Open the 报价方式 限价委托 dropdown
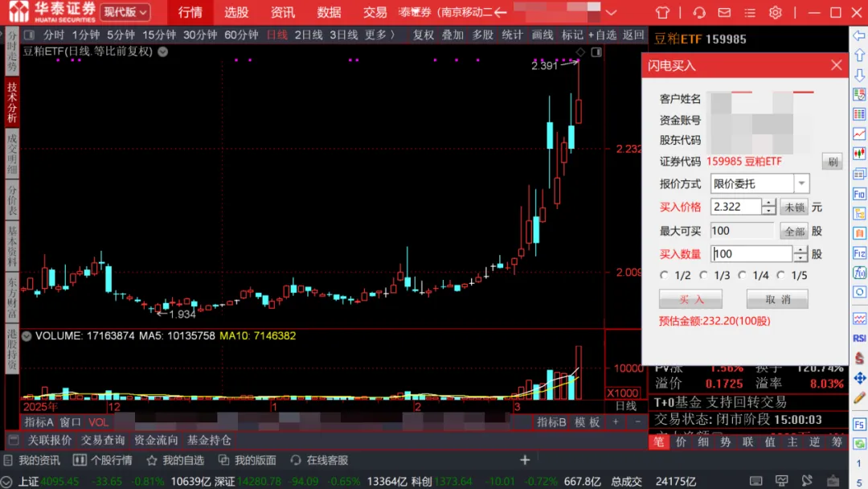Image resolution: width=868 pixels, height=489 pixels. click(x=759, y=183)
